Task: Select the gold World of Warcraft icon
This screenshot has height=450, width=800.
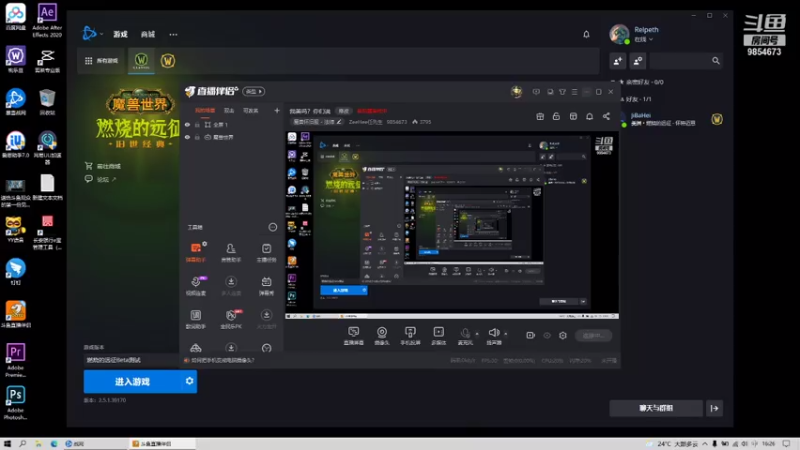Action: (168, 61)
